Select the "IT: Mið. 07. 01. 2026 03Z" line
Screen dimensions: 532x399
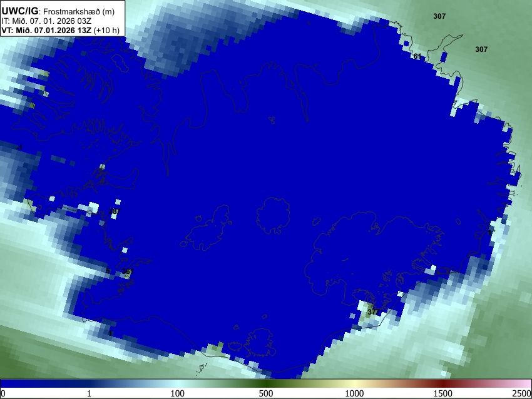pos(46,21)
